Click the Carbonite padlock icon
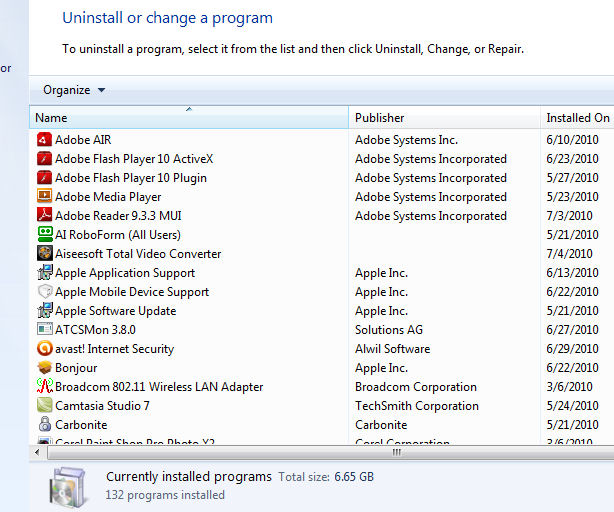The width and height of the screenshot is (614, 512). click(x=45, y=424)
